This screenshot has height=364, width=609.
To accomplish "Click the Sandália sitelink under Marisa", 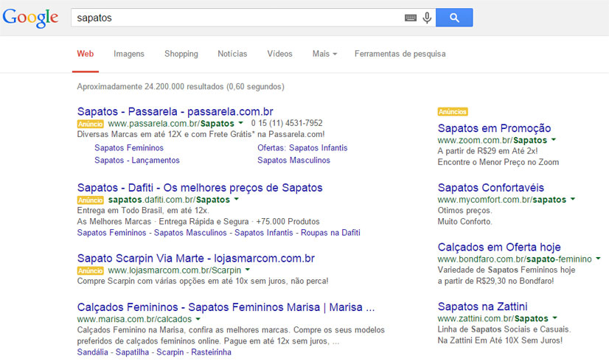I will [92, 352].
